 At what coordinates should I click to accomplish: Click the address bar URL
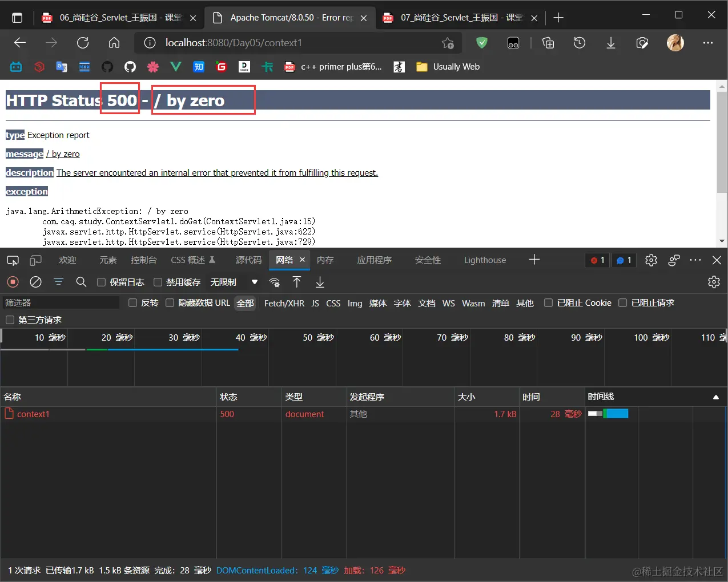tap(234, 43)
